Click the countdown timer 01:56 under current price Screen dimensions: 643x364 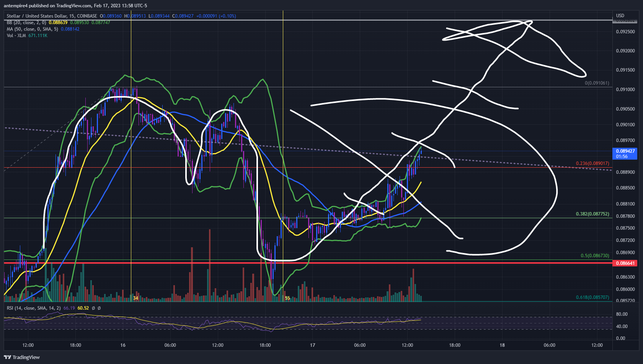click(x=622, y=157)
